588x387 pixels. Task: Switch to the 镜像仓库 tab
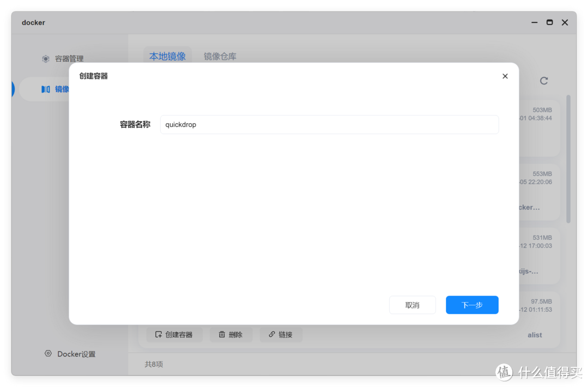[220, 56]
